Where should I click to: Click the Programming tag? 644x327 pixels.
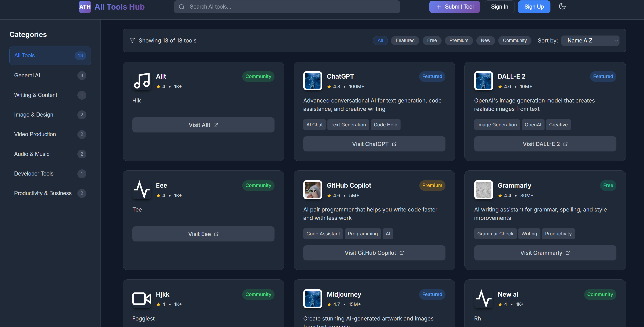363,234
